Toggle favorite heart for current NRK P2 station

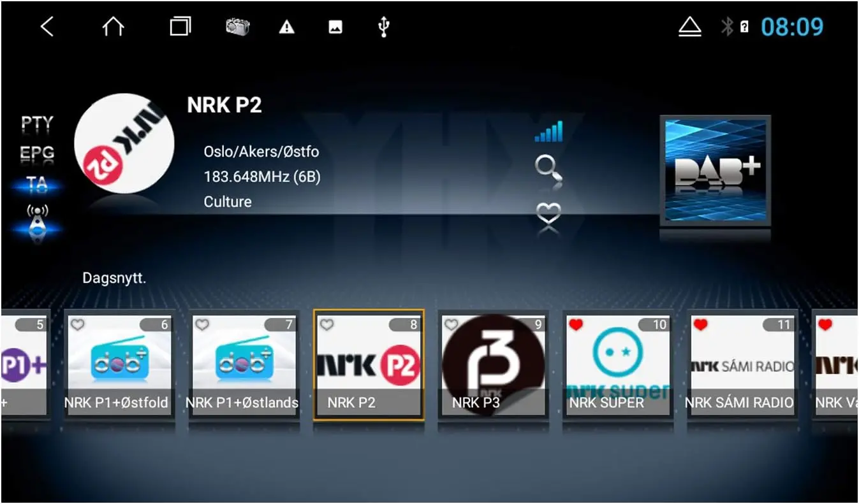point(548,213)
